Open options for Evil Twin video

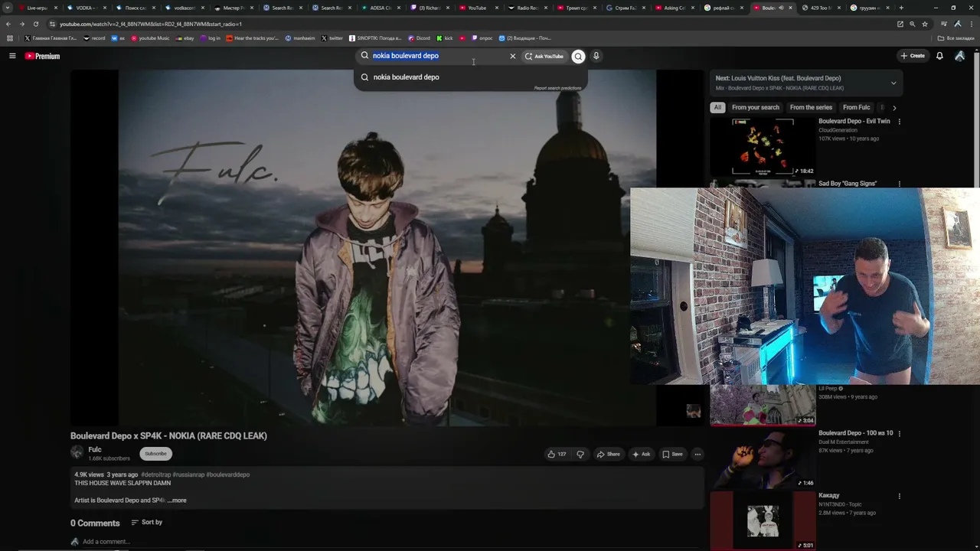(899, 122)
